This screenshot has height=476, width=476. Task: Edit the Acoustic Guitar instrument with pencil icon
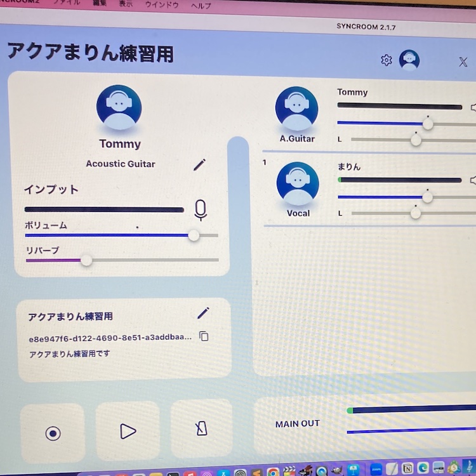199,164
